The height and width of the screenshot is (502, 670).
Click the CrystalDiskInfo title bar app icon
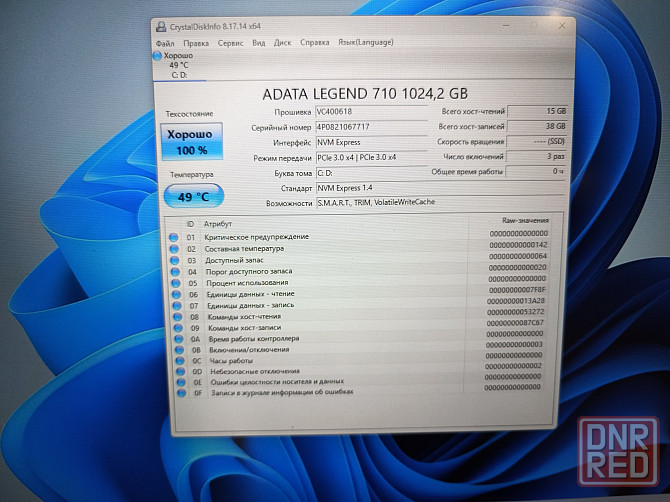tap(161, 27)
